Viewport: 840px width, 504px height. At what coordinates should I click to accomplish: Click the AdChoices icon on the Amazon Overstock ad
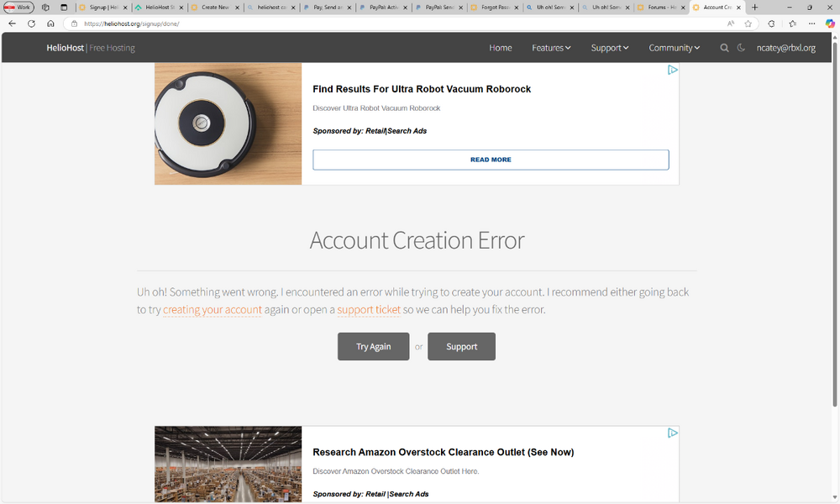pyautogui.click(x=672, y=433)
